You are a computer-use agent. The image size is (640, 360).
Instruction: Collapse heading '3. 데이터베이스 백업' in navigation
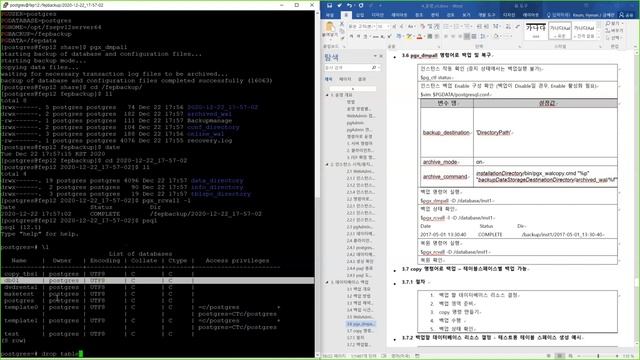click(x=327, y=282)
